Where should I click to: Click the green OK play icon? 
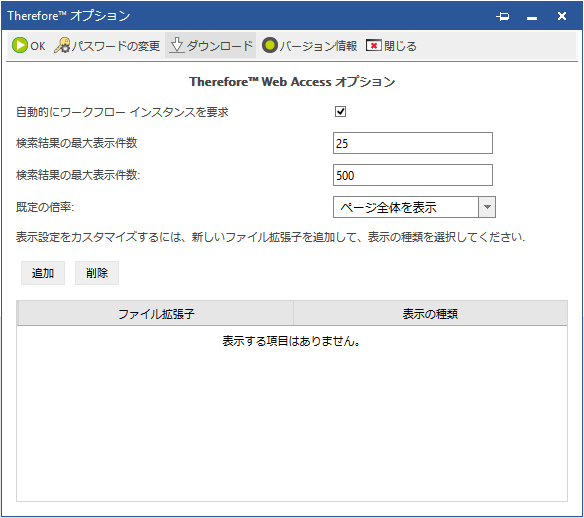[20, 45]
